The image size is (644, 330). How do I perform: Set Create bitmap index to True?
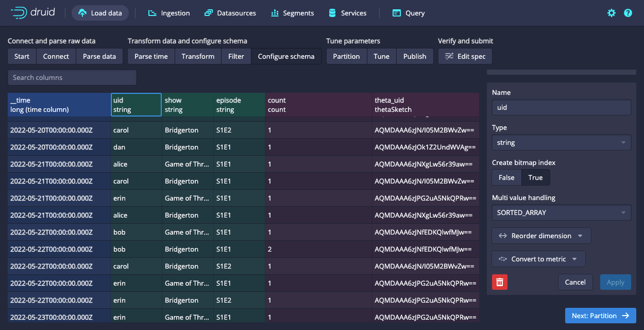[x=535, y=177]
